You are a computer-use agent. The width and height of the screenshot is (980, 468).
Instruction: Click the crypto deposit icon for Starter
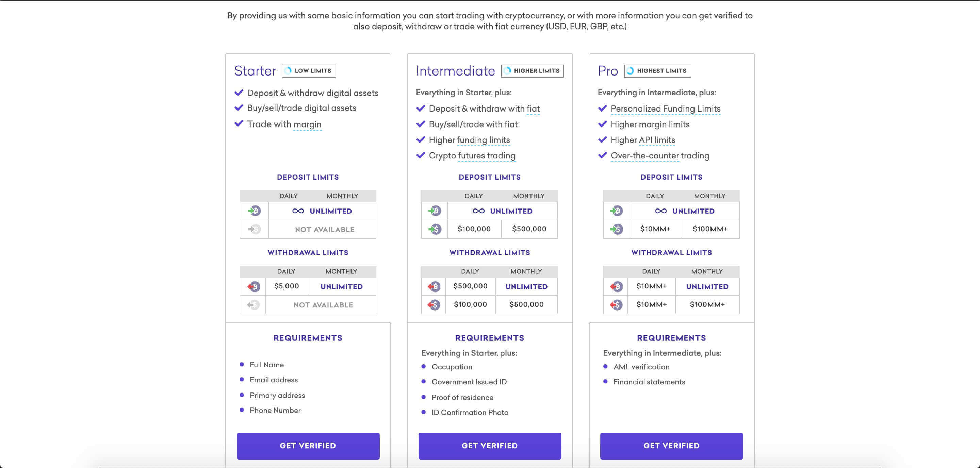coord(253,211)
